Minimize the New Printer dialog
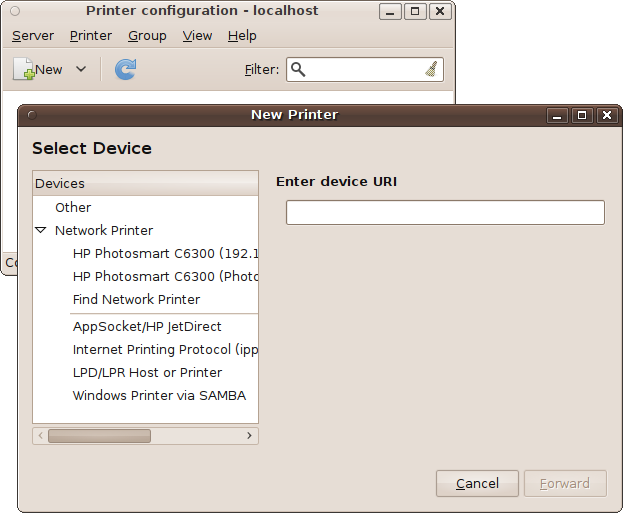 click(x=557, y=115)
